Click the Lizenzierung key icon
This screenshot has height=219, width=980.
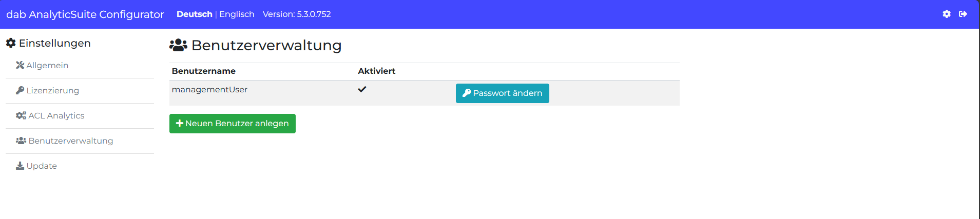20,90
